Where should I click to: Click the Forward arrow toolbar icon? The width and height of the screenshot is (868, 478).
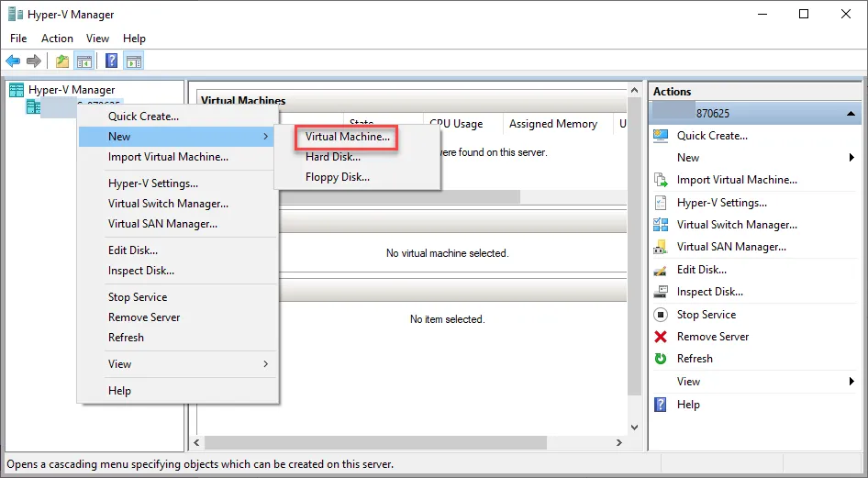(x=34, y=61)
